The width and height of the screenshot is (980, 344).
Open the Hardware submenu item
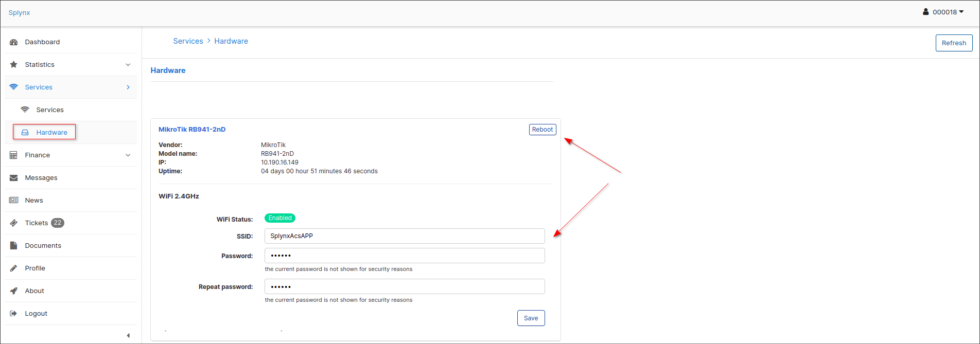pyautogui.click(x=51, y=133)
